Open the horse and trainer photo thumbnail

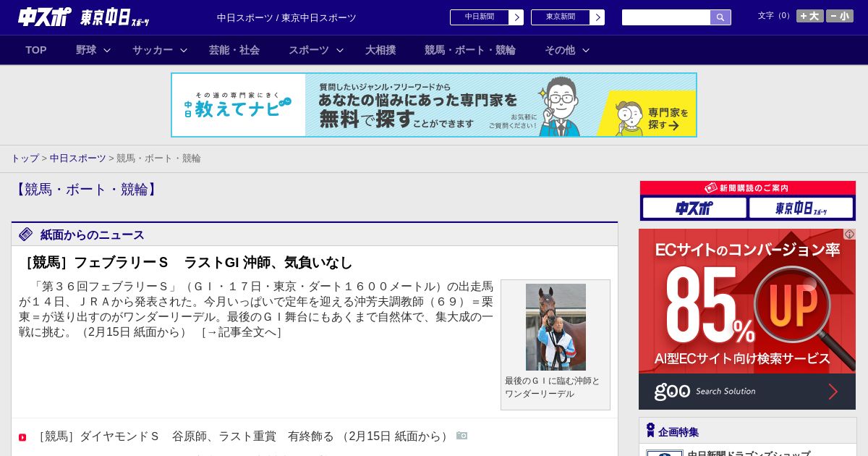[556, 327]
